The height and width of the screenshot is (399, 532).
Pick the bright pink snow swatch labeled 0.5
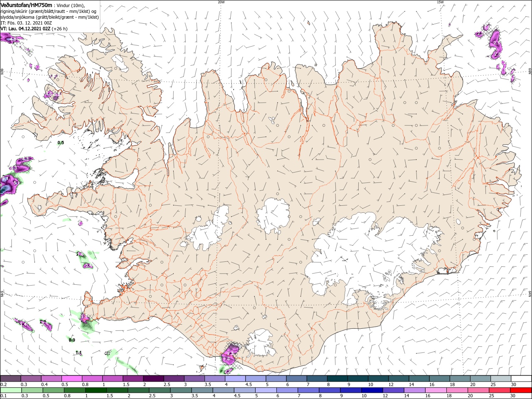click(x=71, y=379)
